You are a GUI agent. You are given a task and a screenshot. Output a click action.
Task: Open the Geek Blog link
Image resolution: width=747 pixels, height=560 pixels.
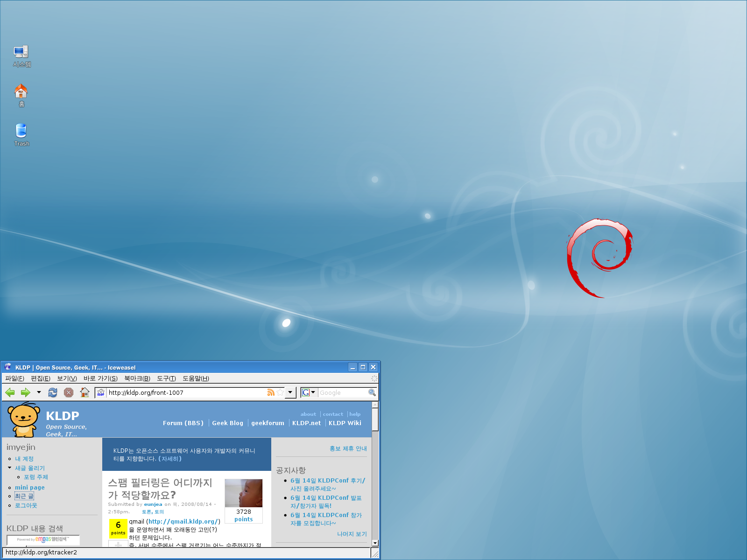point(227,423)
